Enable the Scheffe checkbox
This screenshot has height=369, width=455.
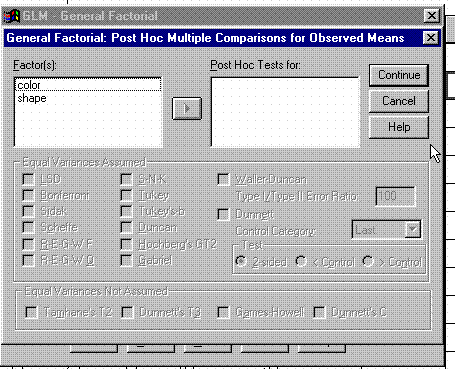(29, 228)
